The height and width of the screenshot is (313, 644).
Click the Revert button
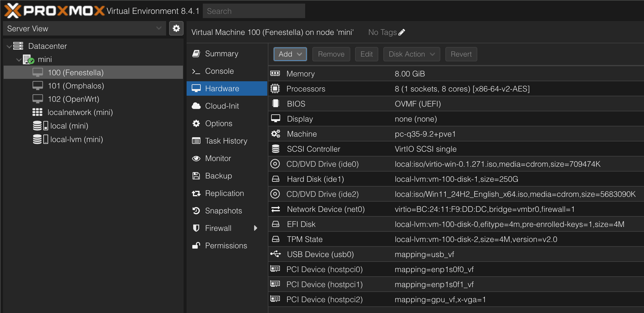pyautogui.click(x=461, y=54)
